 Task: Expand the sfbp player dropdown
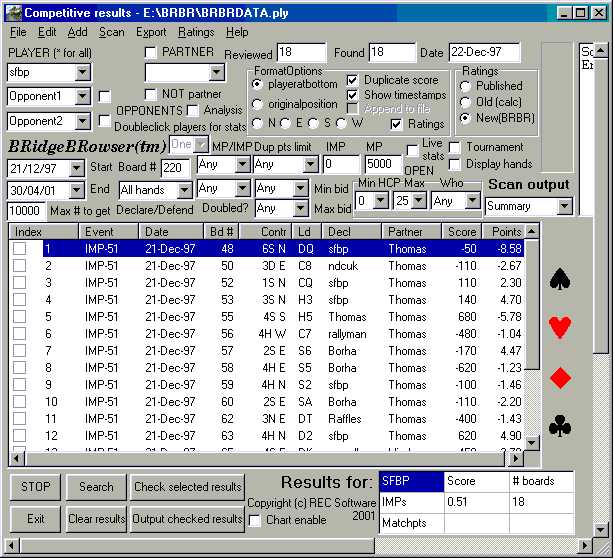point(83,72)
